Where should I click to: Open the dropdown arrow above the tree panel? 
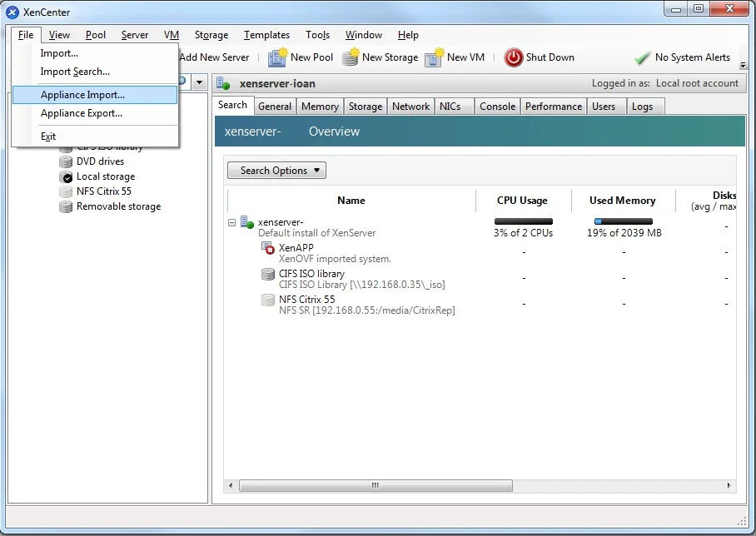[200, 82]
